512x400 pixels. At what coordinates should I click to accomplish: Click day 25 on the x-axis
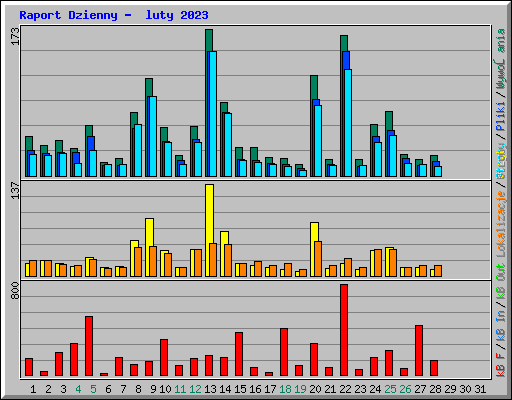pyautogui.click(x=390, y=389)
